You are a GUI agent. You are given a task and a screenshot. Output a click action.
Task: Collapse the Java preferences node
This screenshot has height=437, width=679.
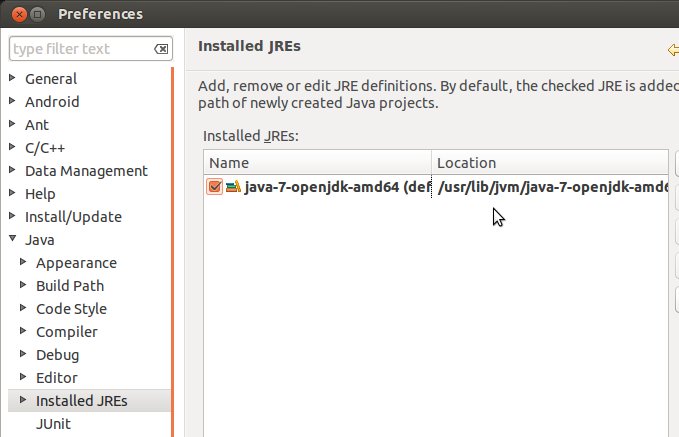point(13,239)
